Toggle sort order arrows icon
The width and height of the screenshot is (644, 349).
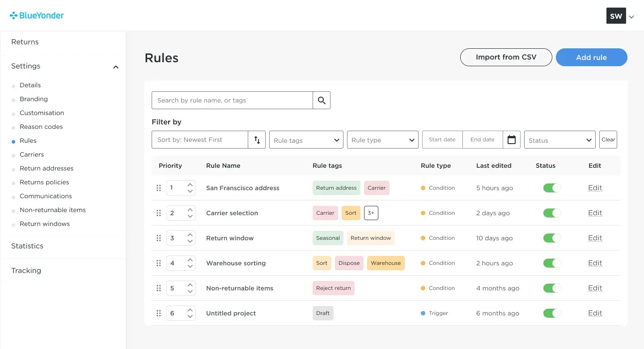pos(257,140)
